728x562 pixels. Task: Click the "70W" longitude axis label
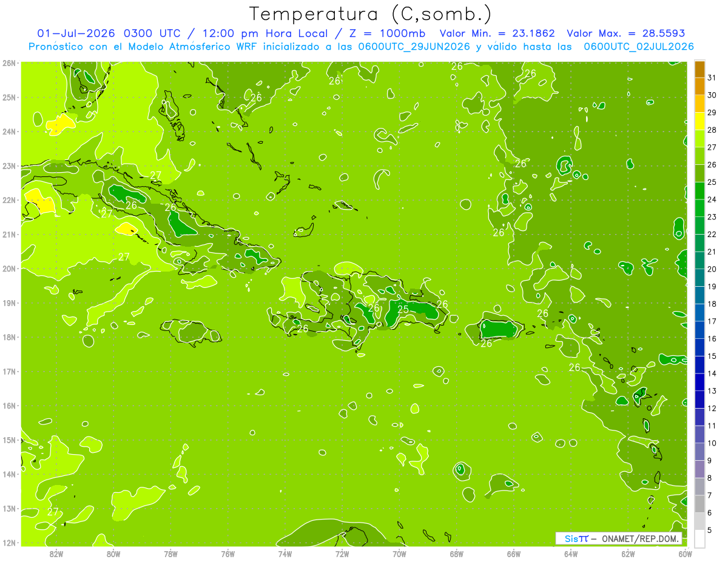[x=399, y=553]
